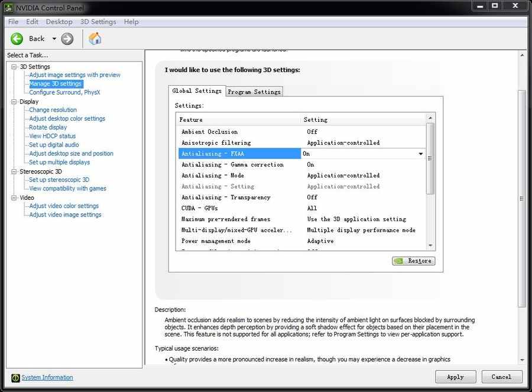Click the green Back arrow icon

pos(17,38)
